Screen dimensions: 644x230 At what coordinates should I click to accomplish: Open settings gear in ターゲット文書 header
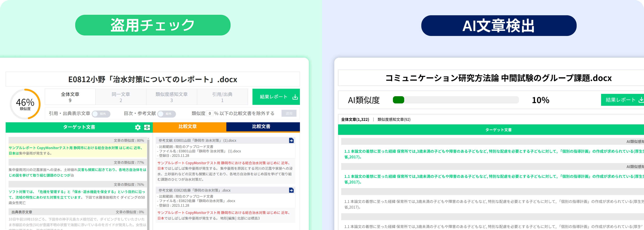[x=138, y=127]
